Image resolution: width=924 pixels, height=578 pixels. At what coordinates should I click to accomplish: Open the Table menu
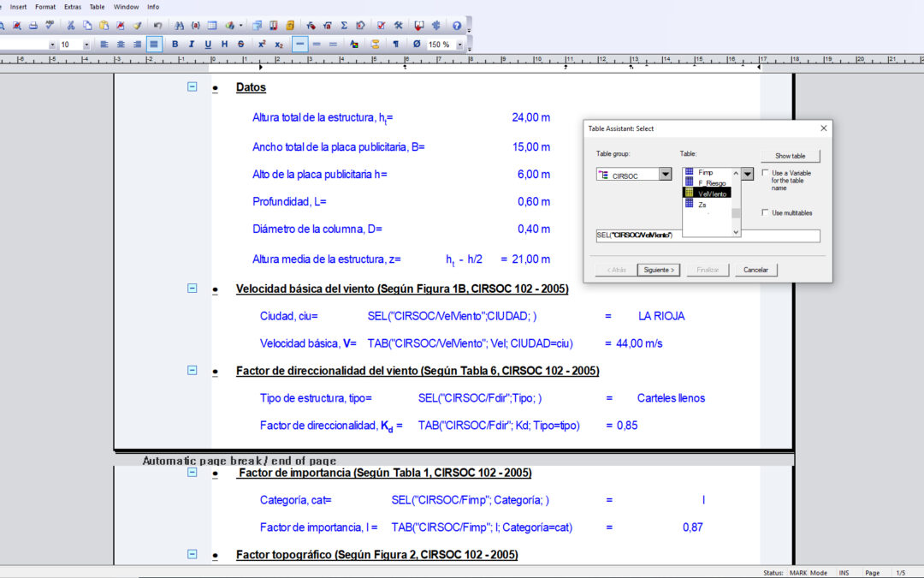point(97,7)
